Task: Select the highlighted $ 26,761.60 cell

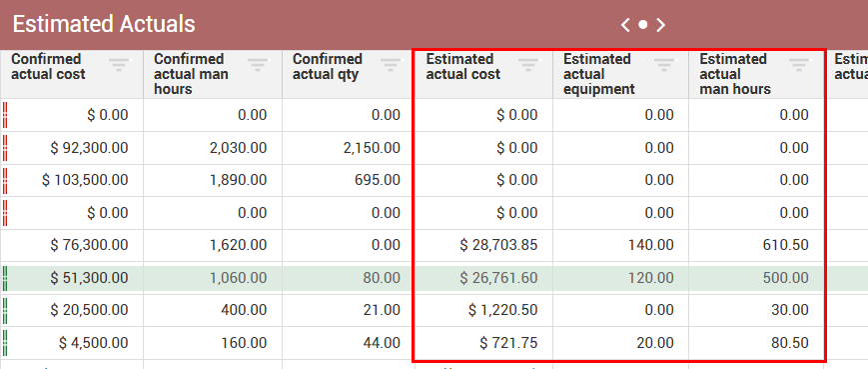Action: coord(483,278)
